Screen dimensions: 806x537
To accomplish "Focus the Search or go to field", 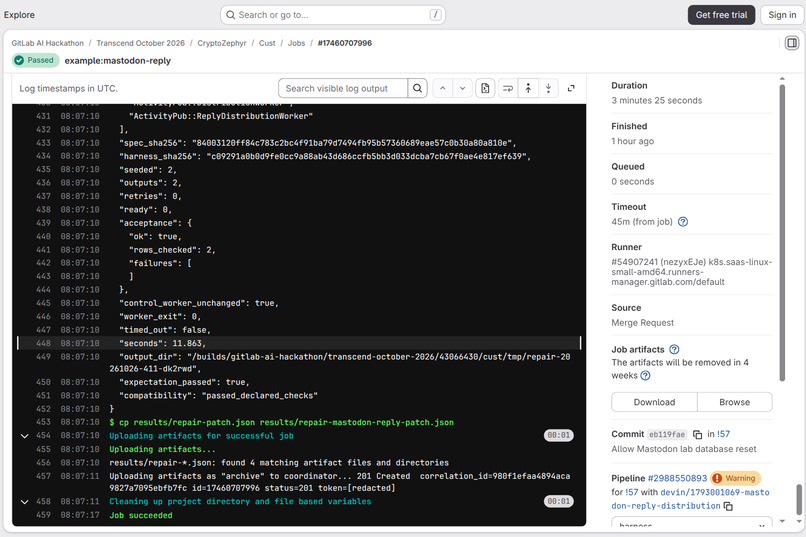I will [333, 15].
